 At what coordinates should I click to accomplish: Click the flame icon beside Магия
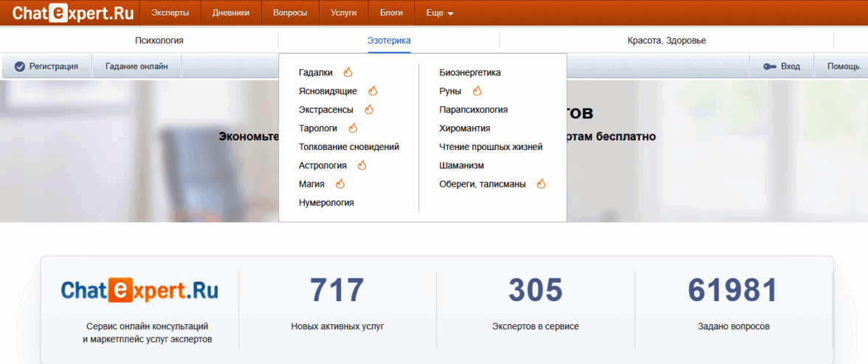[x=340, y=183]
